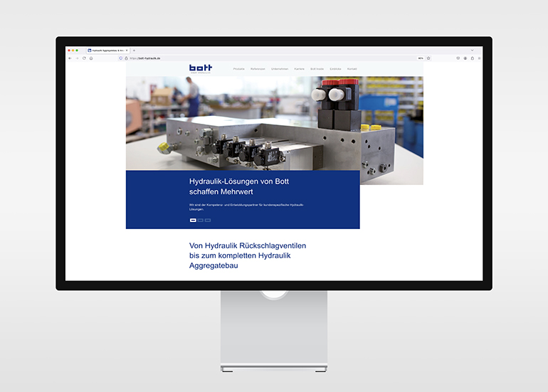Screen dimensions: 548x392
Task: Select the first slider indicator dot
Action: [x=193, y=220]
